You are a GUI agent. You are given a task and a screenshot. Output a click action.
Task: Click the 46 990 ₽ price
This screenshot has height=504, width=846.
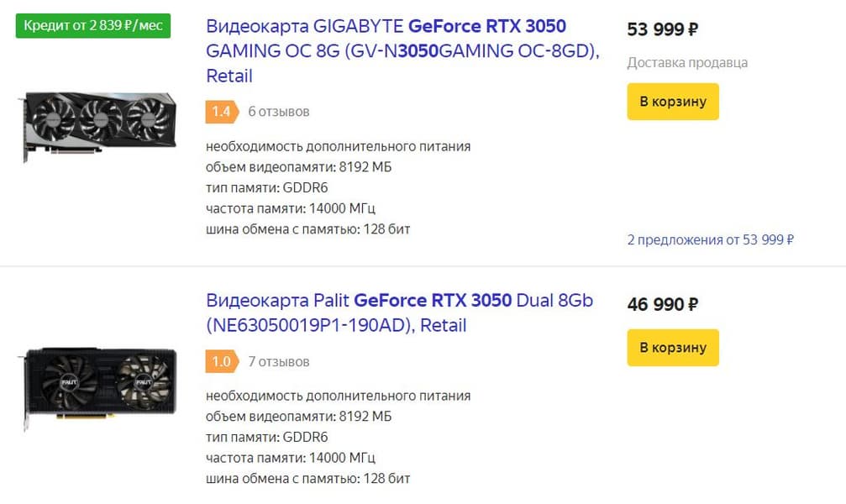[662, 304]
